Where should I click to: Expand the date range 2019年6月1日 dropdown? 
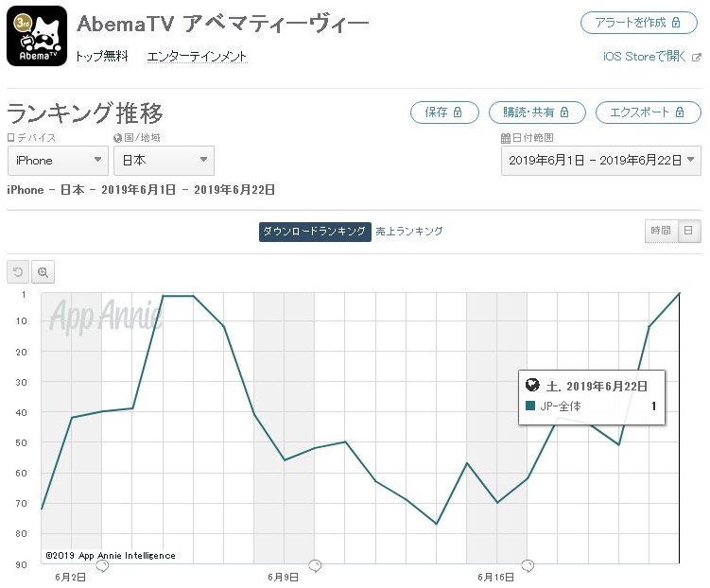pyautogui.click(x=601, y=161)
